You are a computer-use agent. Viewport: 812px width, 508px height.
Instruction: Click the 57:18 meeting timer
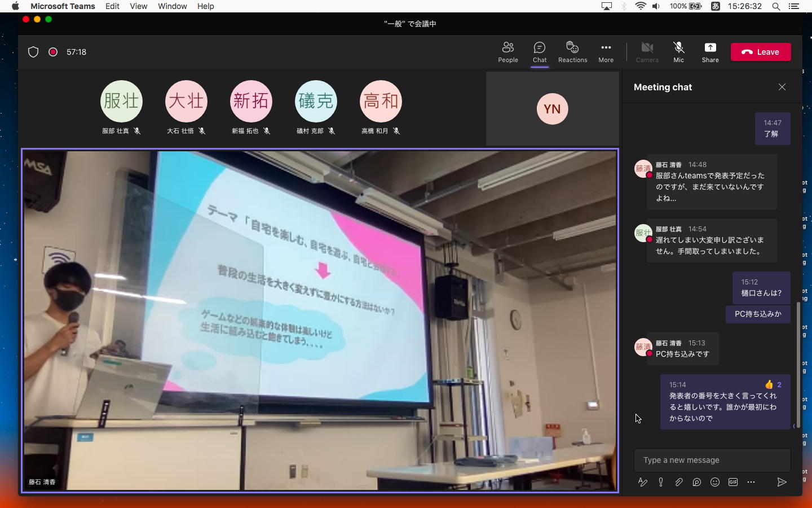(76, 52)
